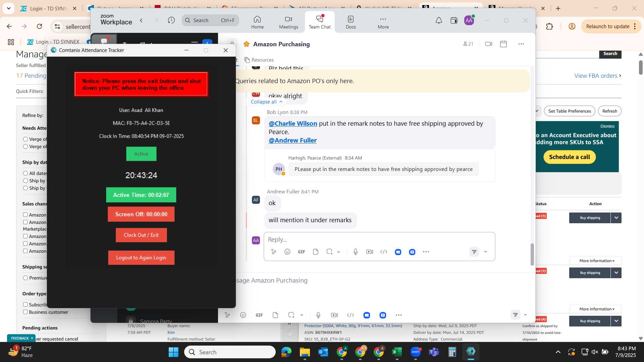The height and width of the screenshot is (362, 644).
Task: Check Subscribe order type checkbox
Action: coord(25,305)
